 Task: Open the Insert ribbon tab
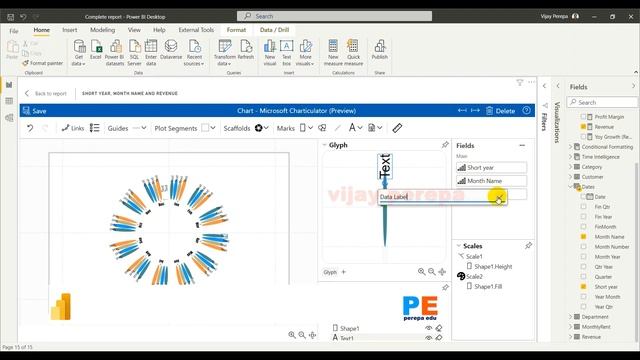click(x=70, y=30)
